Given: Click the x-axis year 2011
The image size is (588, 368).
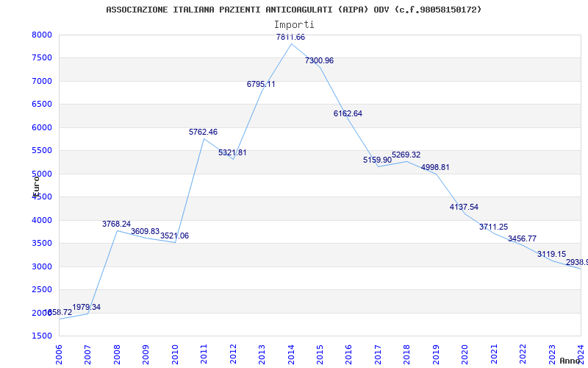Looking at the screenshot, I should [204, 354].
